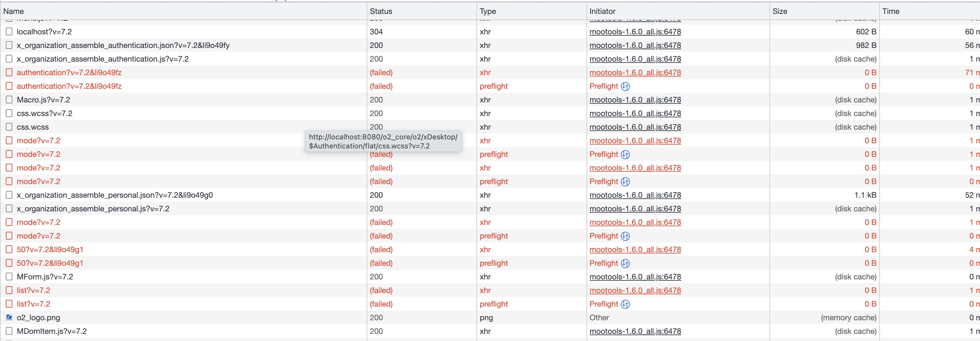The width and height of the screenshot is (980, 341).
Task: Click the preflight icon in the list?v=7.2 row
Action: [x=625, y=304]
